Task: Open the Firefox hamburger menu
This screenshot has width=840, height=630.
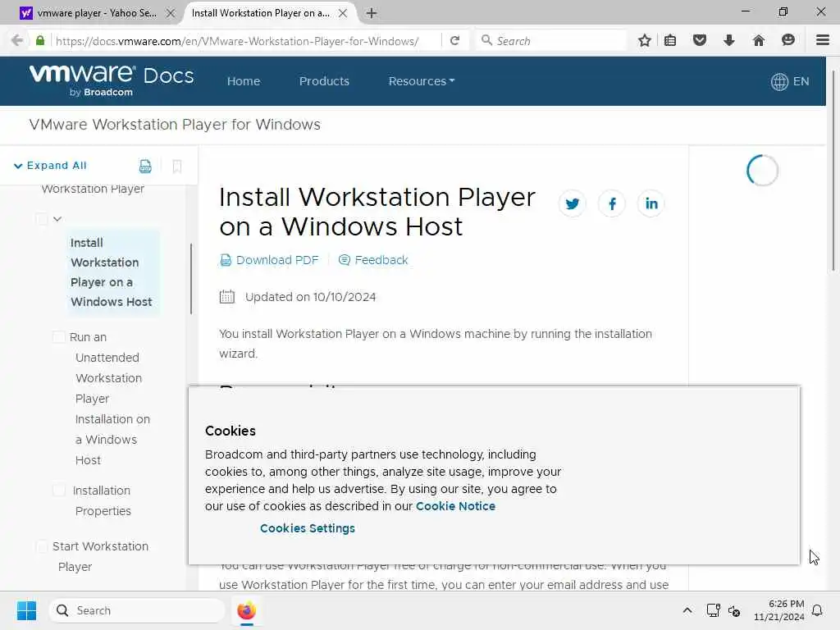Action: point(823,40)
